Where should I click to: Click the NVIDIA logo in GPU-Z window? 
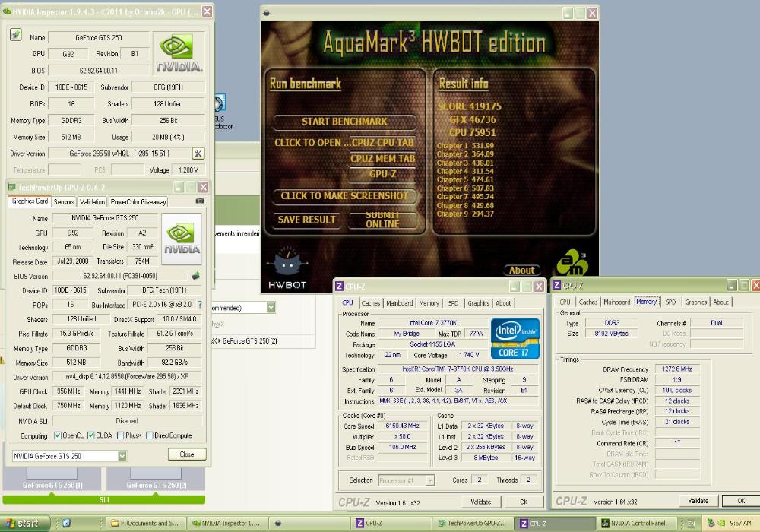(181, 239)
